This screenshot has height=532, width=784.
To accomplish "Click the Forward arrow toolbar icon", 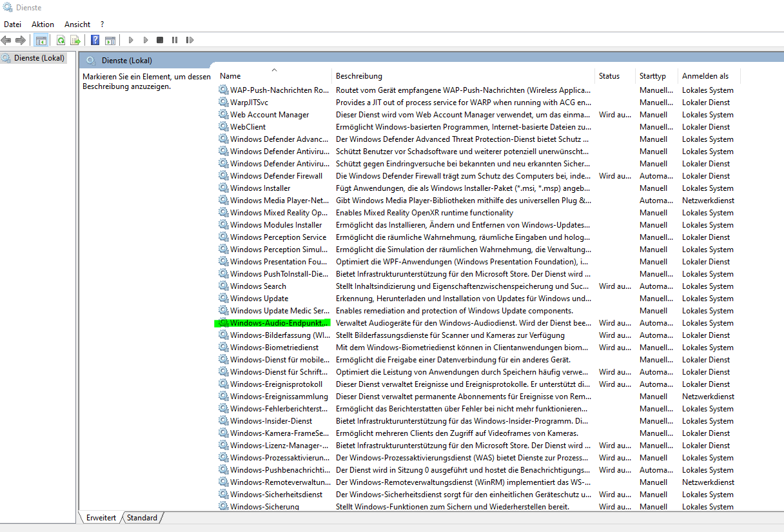I will (21, 40).
